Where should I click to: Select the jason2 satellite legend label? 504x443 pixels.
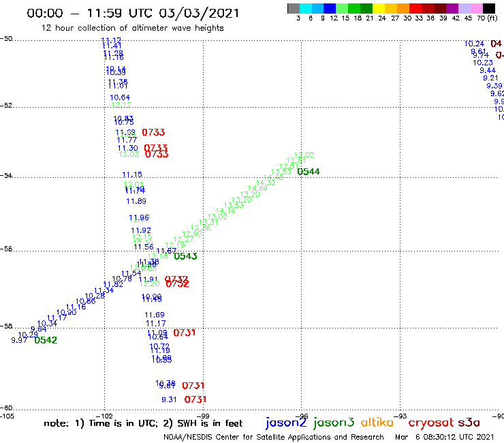[x=286, y=423]
